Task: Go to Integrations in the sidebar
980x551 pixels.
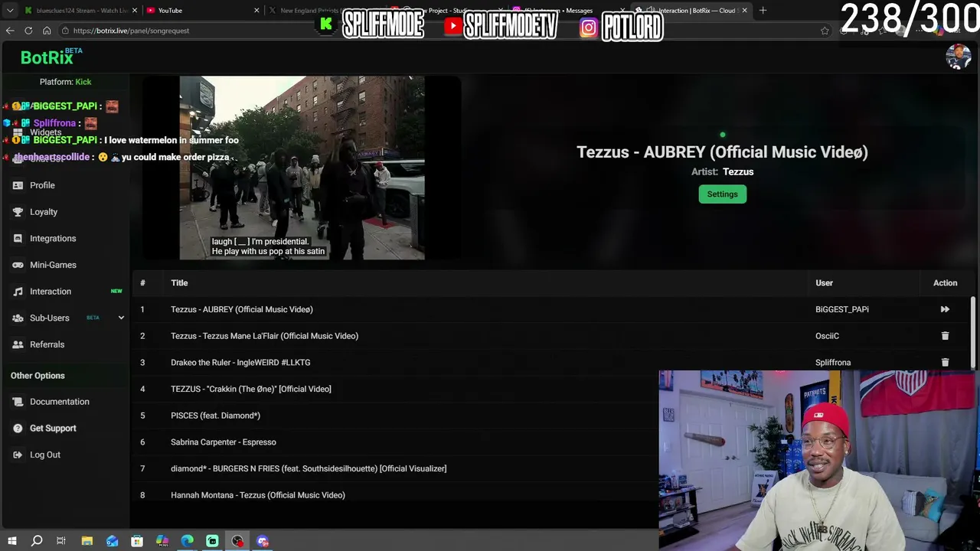Action: pos(53,239)
